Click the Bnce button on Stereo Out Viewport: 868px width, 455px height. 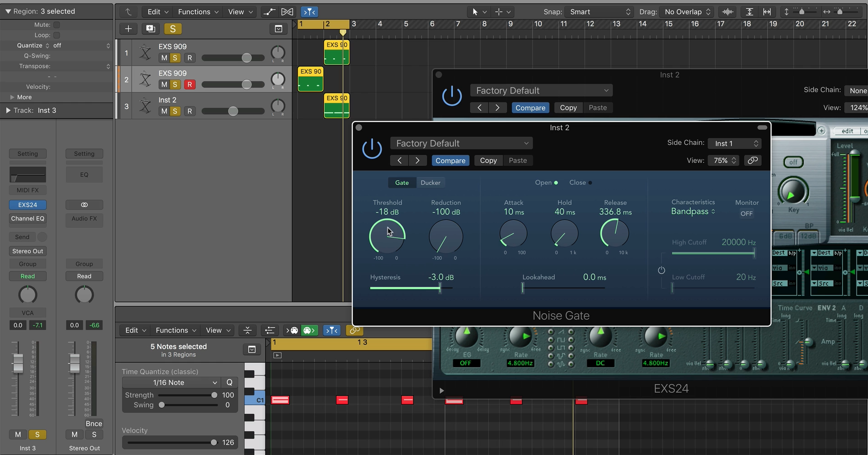94,423
